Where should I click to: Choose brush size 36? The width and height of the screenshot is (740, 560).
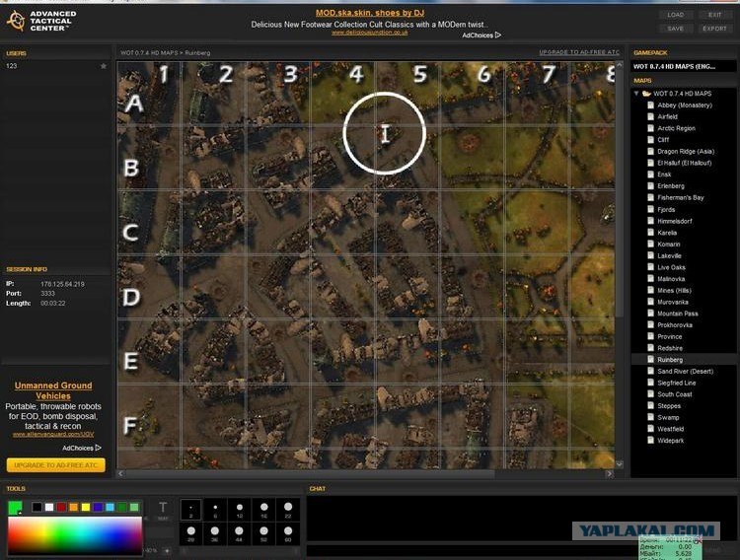point(215,533)
